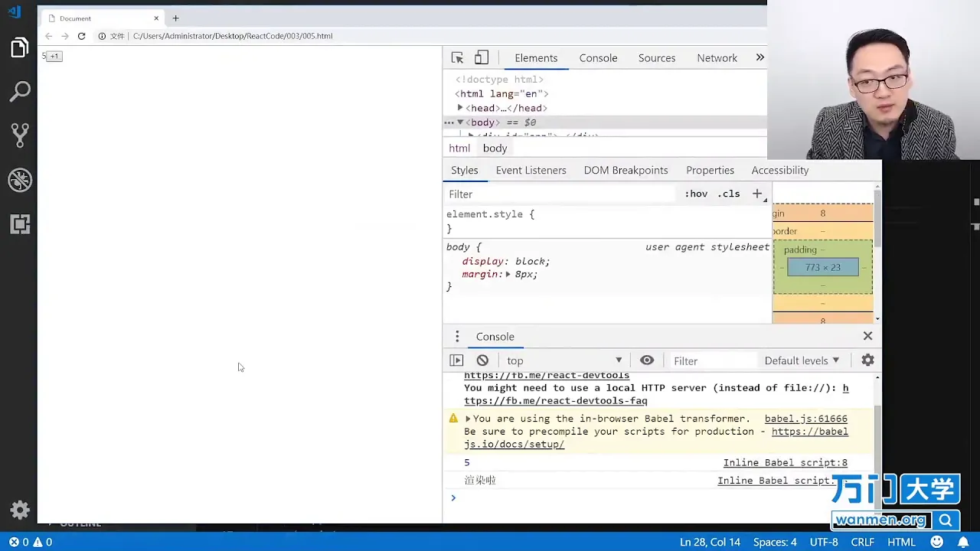980x551 pixels.
Task: Expand the Babel transformer warning message
Action: pyautogui.click(x=468, y=419)
